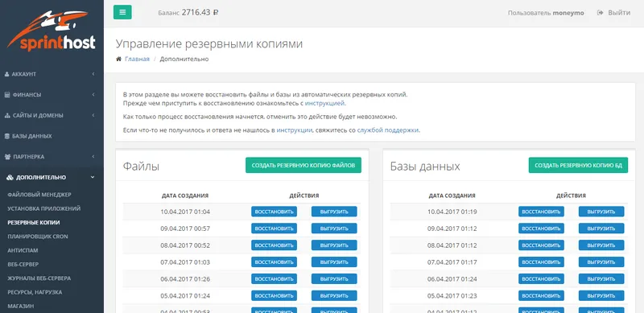Expand the ФИНАНСЫ menu chevron

(x=93, y=94)
